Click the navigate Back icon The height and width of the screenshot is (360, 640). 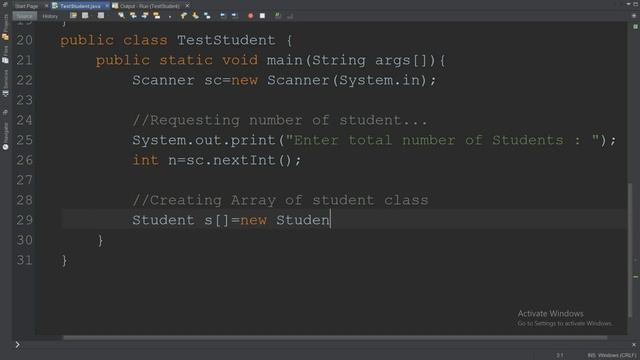coord(85,16)
